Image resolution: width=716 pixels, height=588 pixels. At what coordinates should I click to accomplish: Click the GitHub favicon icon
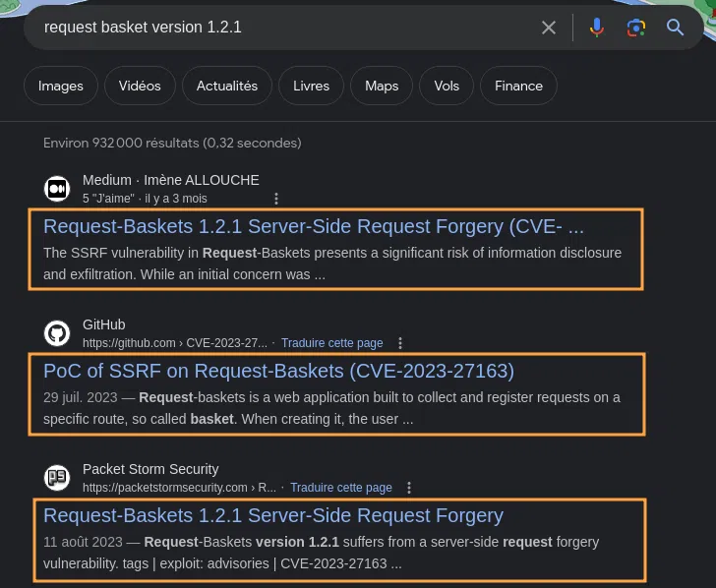[x=57, y=332]
